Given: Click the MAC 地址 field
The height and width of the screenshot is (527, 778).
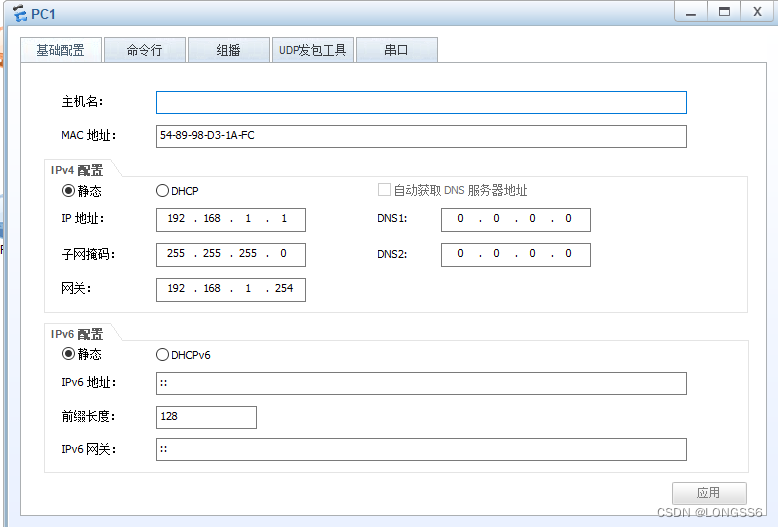Looking at the screenshot, I should (421, 136).
